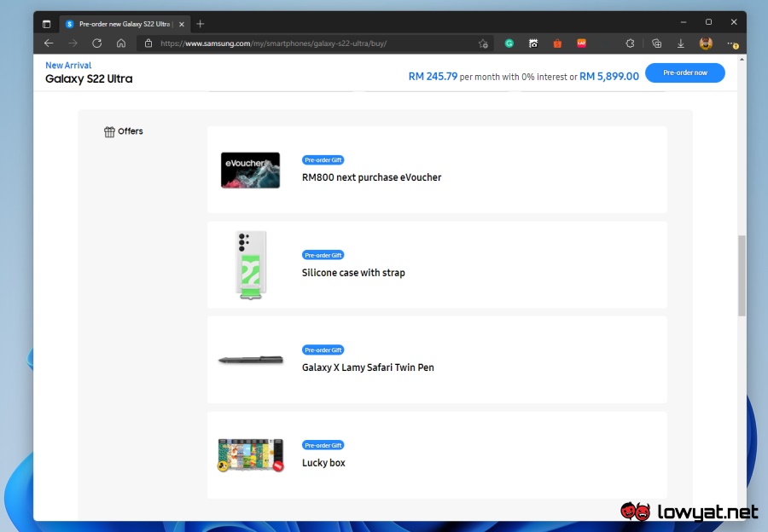Click the Silicone case with strap image

click(x=250, y=264)
